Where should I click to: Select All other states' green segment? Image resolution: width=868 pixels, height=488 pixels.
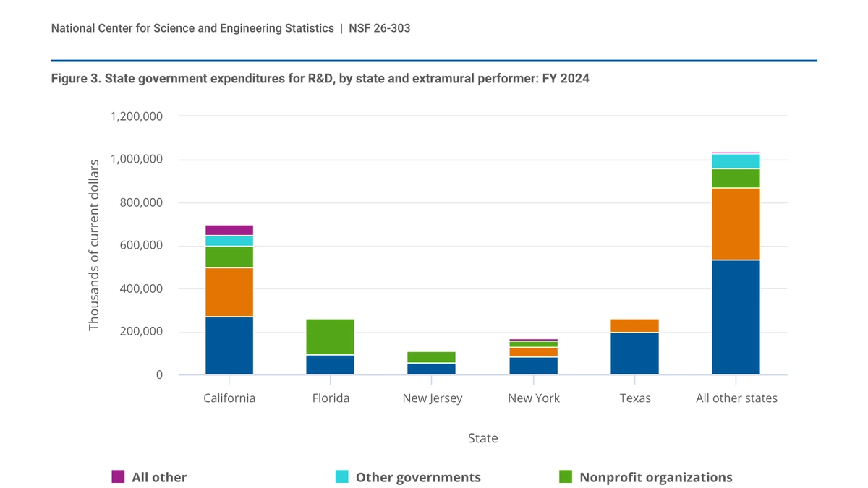[x=736, y=179]
